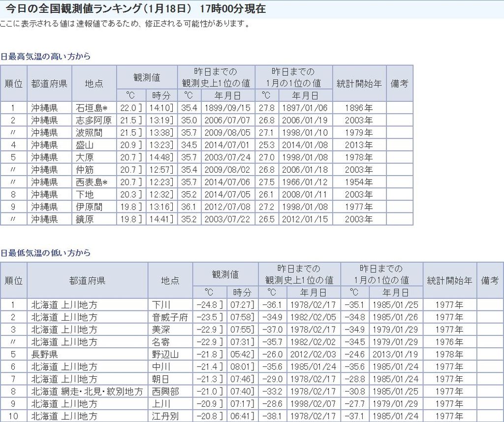
Task: Select the 鏡原 station in Okinawa
Action: tap(85, 219)
